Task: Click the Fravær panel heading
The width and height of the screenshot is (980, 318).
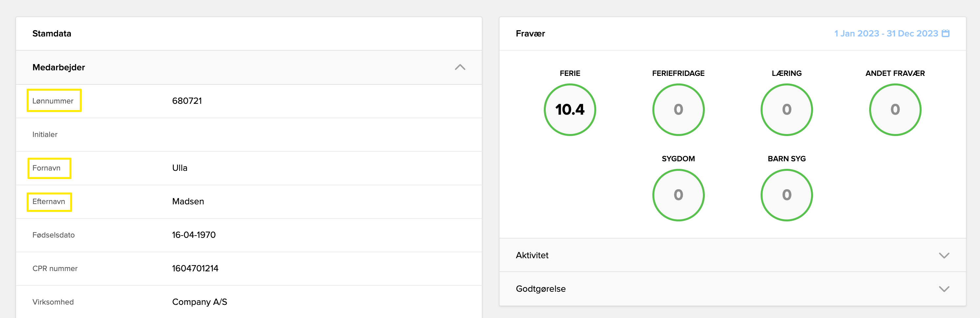Action: coord(530,34)
